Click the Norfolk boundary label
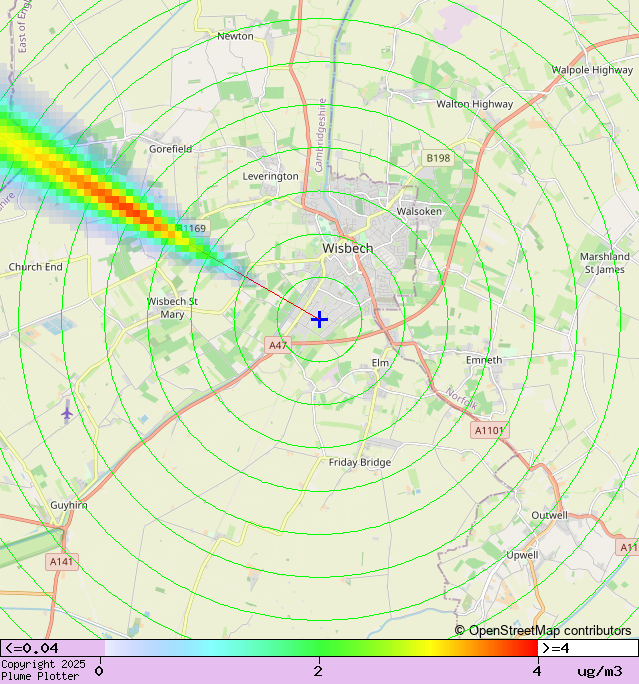The image size is (639, 684). point(461,399)
